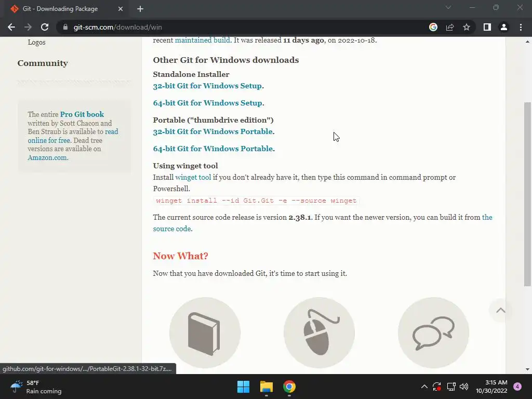
Task: Click the padlock site info icon
Action: [x=65, y=27]
